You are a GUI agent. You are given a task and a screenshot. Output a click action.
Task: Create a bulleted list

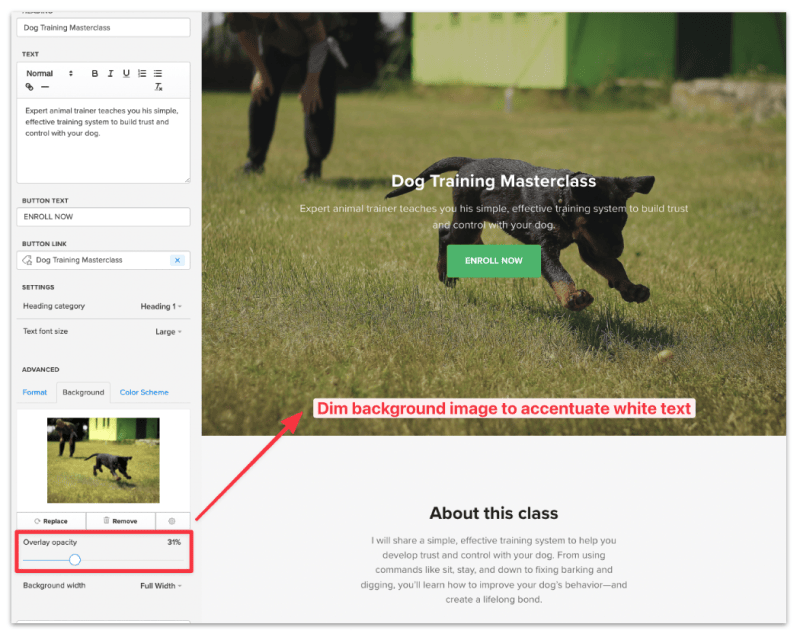coord(158,73)
